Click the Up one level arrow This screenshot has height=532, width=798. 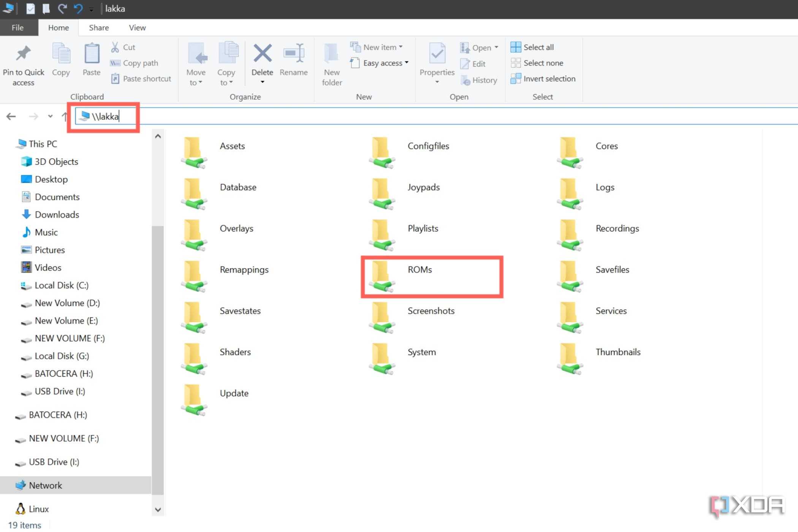pos(65,116)
